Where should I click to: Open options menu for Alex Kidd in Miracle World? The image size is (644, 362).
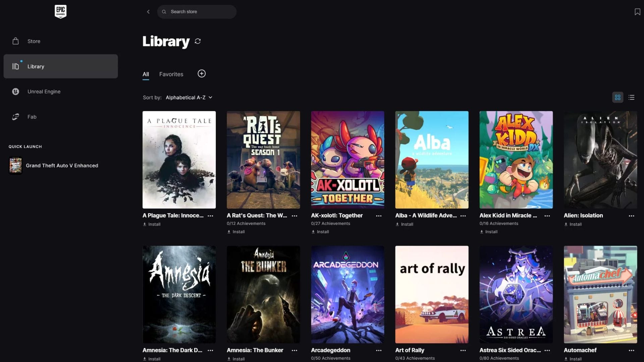547,216
